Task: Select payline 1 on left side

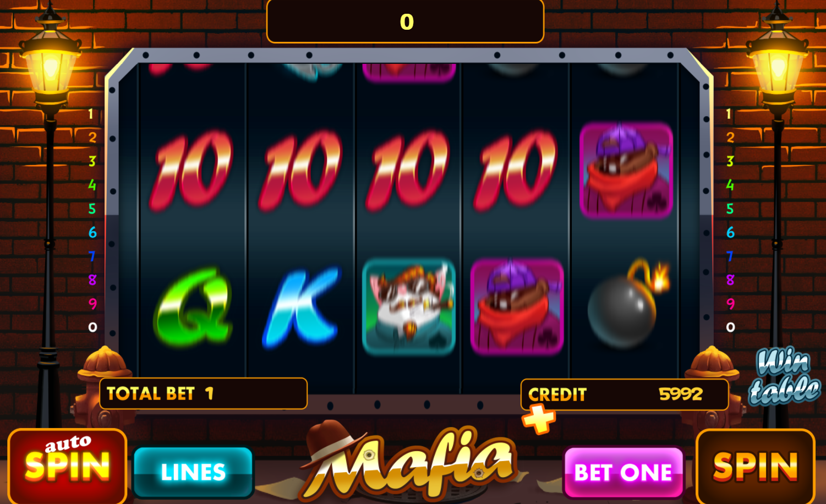Action: pyautogui.click(x=91, y=114)
